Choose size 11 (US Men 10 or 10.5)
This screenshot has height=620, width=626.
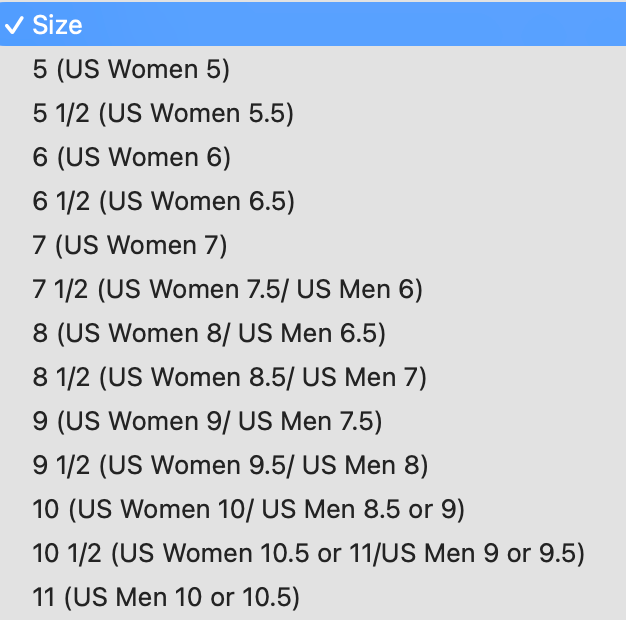click(165, 598)
